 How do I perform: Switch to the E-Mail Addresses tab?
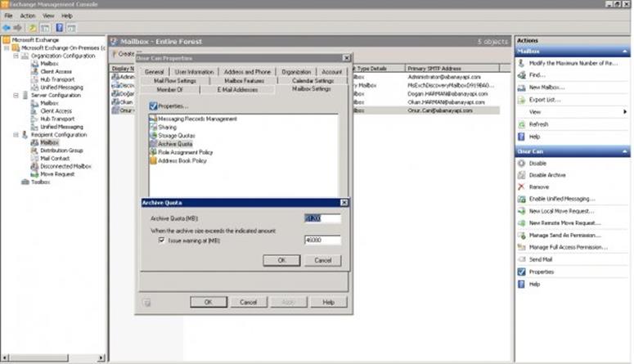coord(237,90)
